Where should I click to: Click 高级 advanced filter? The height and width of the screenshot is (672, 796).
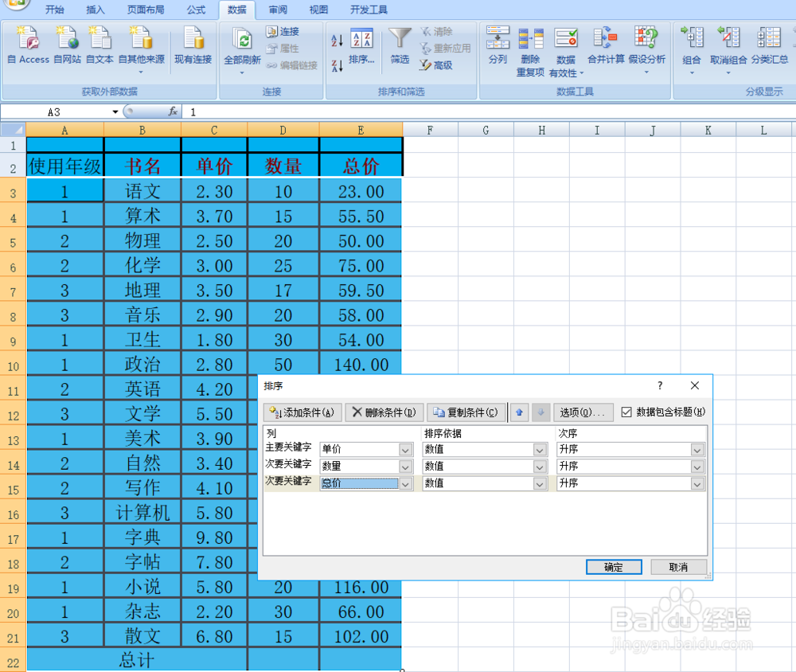[436, 65]
